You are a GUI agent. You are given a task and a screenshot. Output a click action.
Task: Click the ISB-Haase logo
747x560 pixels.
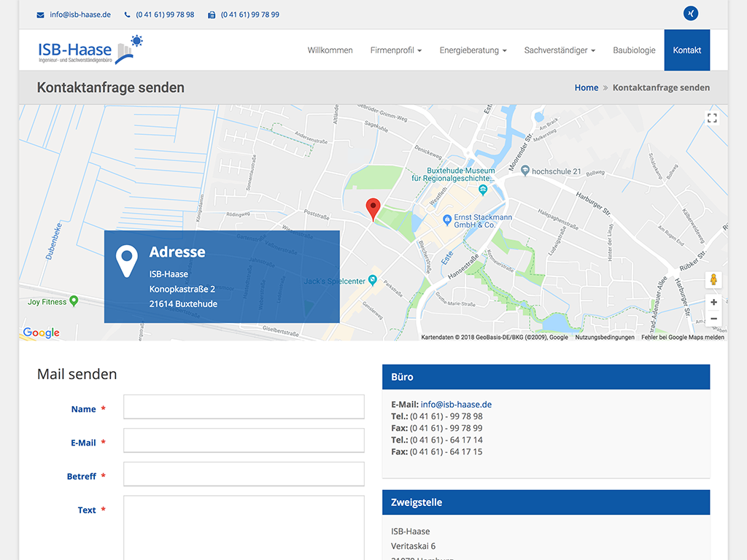[x=90, y=50]
